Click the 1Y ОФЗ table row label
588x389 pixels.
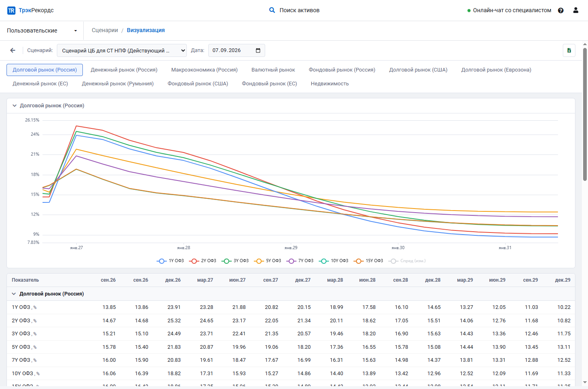pos(24,307)
